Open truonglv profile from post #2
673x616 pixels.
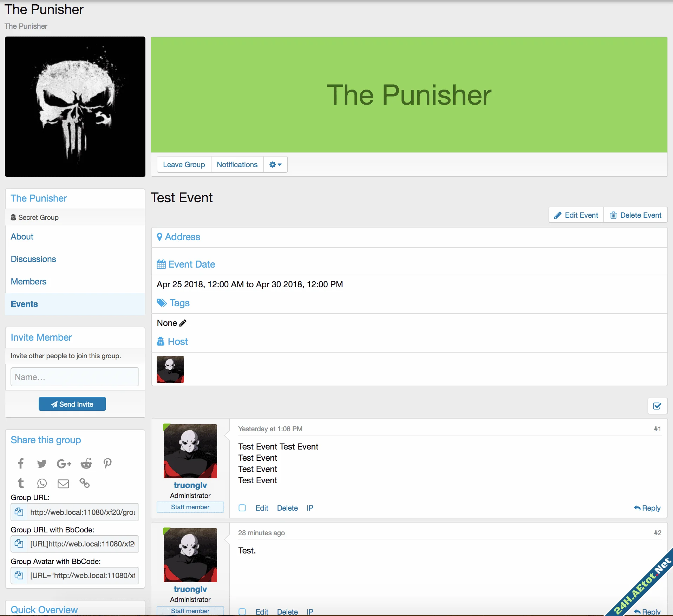[190, 589]
